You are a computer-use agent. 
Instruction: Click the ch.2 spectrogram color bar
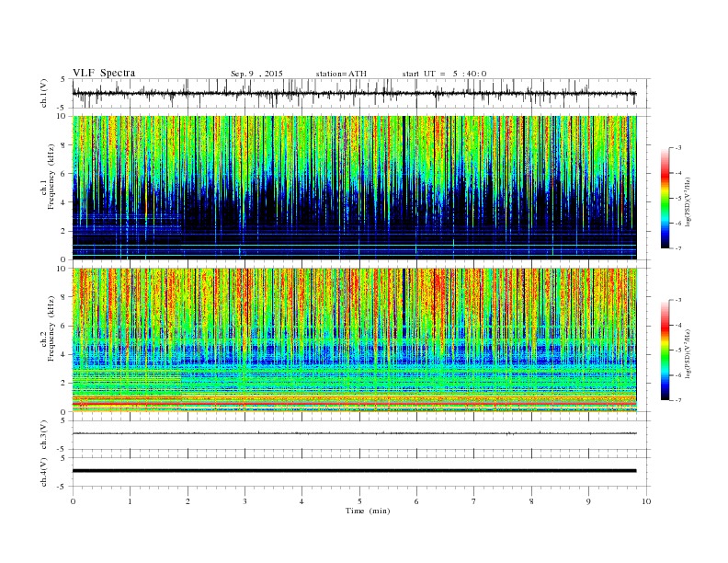[x=665, y=350]
